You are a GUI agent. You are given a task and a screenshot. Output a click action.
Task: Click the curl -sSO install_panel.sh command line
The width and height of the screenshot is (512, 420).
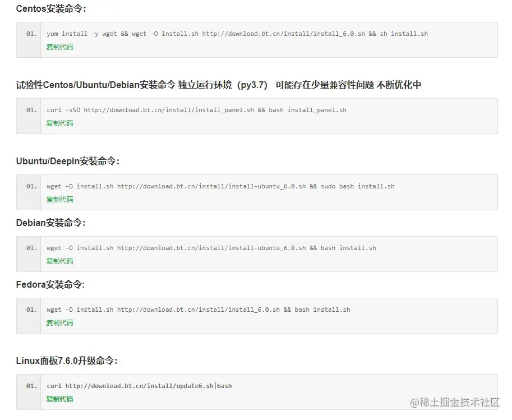[x=197, y=110]
